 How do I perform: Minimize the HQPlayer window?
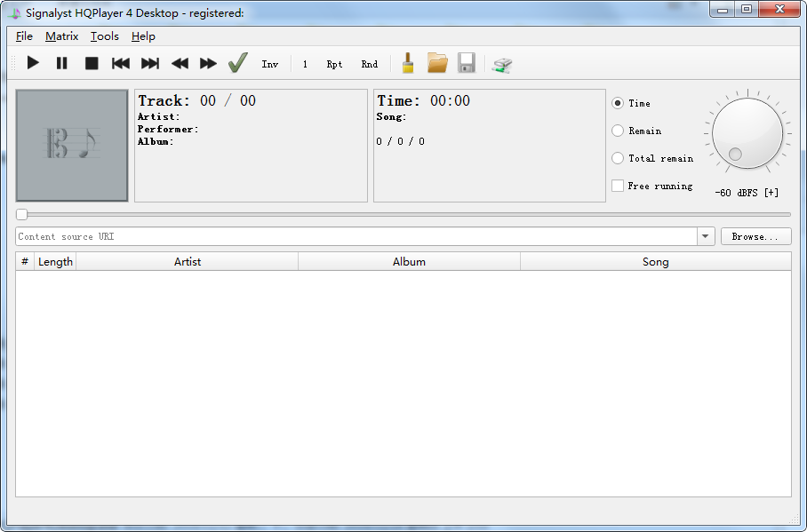(723, 9)
